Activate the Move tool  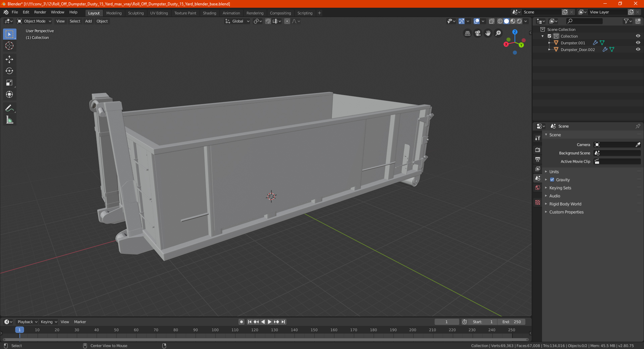click(9, 59)
